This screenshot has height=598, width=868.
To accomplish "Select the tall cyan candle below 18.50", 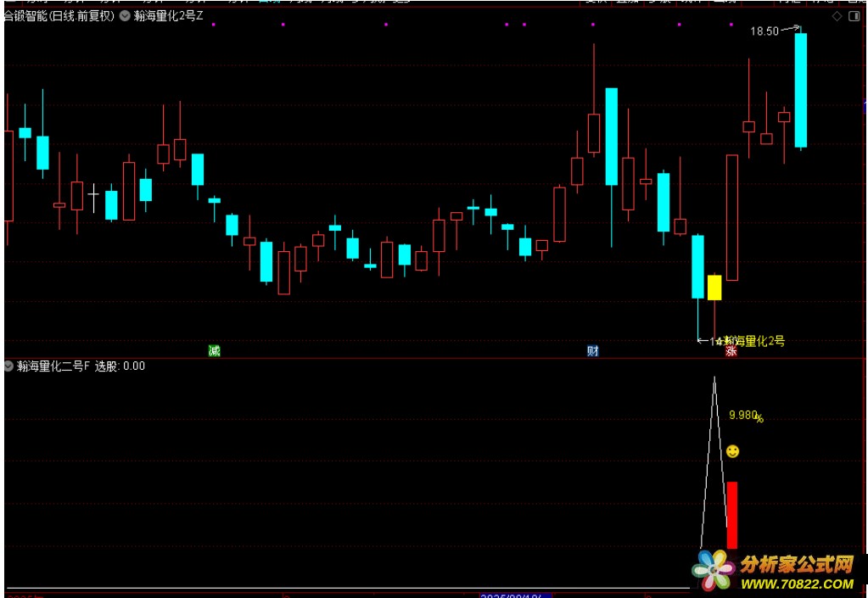I will tap(800, 90).
